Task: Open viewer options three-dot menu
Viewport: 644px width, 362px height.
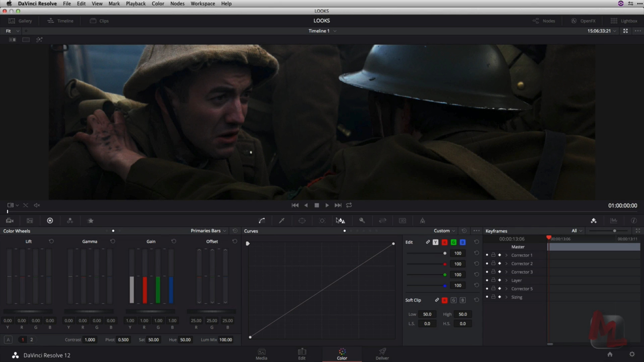Action: click(638, 31)
